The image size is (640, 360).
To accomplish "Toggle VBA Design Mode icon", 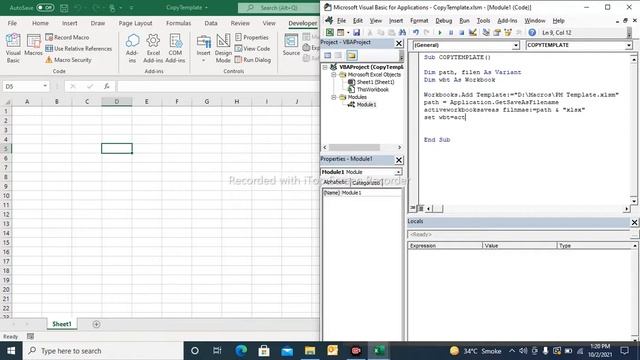I will coord(473,33).
